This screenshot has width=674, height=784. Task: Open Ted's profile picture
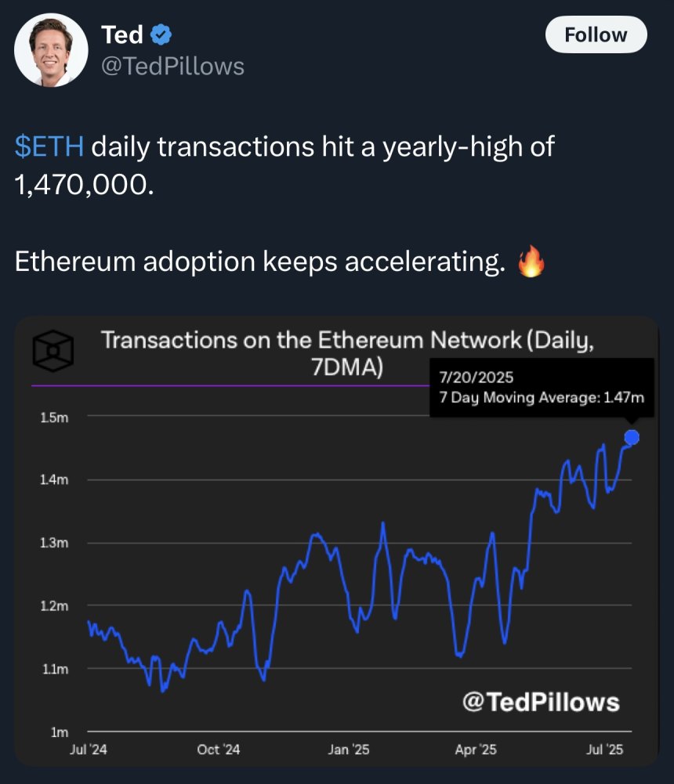pyautogui.click(x=51, y=49)
